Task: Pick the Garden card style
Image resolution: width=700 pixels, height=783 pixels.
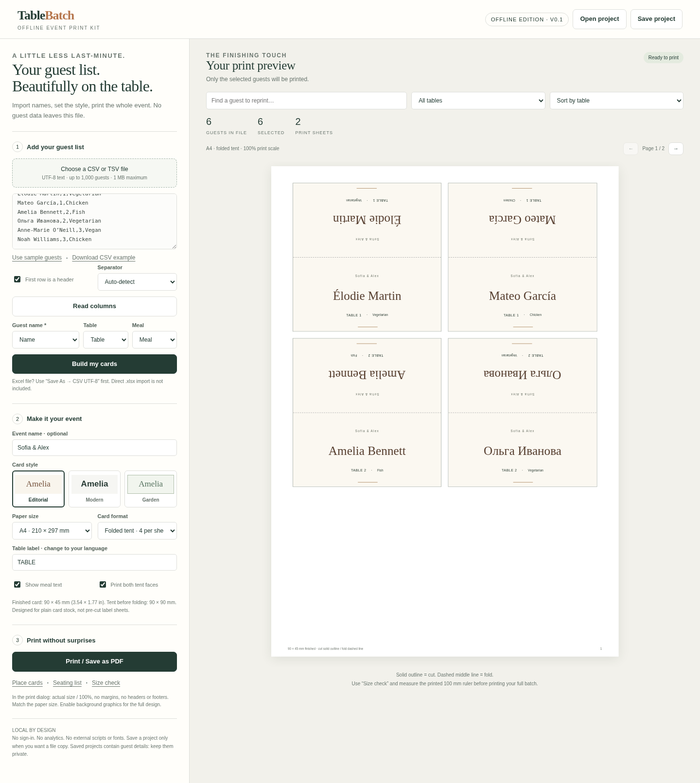Action: point(151,489)
